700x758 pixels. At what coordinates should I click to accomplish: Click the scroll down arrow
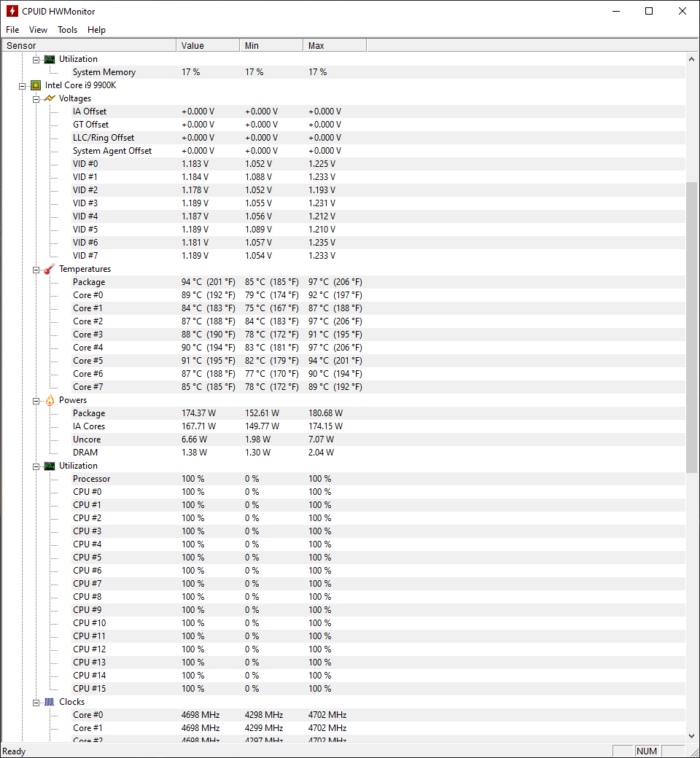tap(691, 735)
